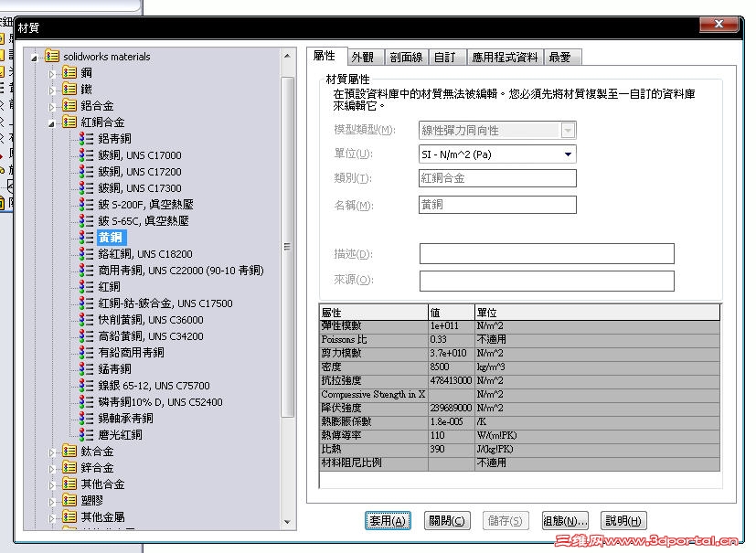Image resolution: width=756 pixels, height=553 pixels.
Task: Click the 降伏強度 property row
Action: click(520, 408)
